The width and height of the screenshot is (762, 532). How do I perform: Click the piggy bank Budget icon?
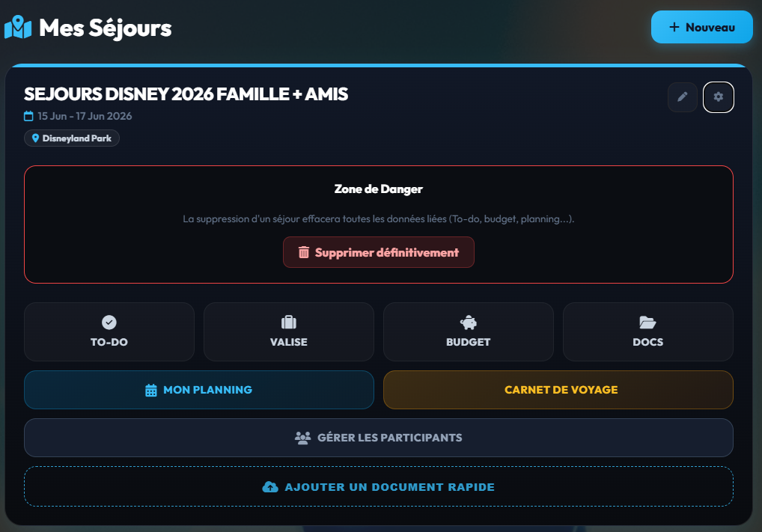(x=469, y=322)
